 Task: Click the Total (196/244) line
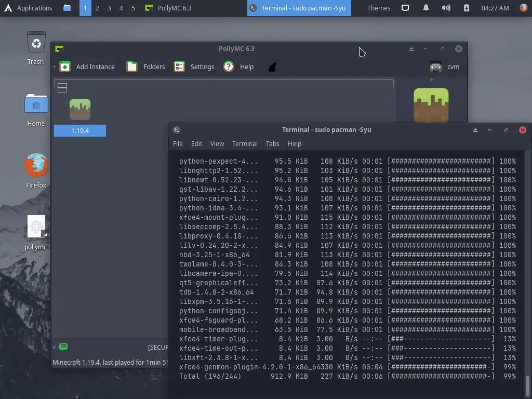click(348, 377)
